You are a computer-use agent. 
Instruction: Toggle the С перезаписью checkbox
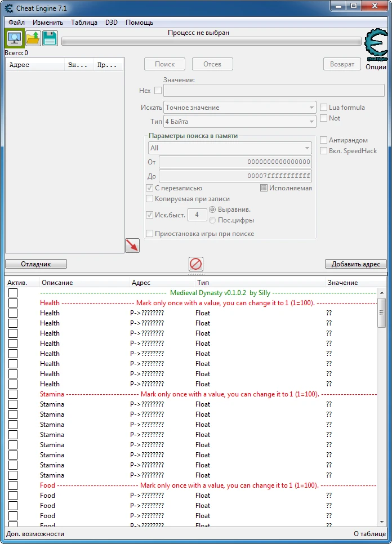(149, 188)
